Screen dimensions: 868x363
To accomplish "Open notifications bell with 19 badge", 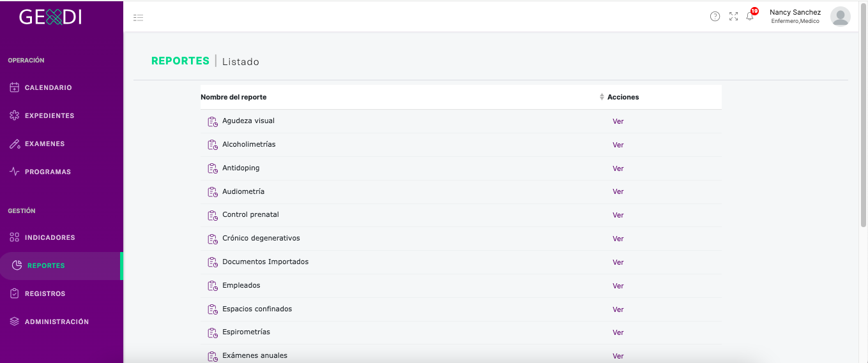I will pos(751,15).
